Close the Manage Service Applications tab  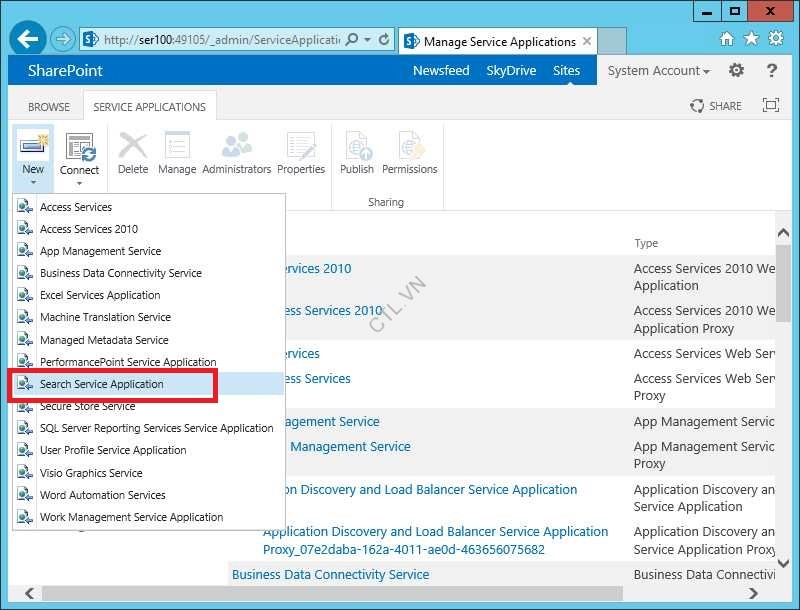[x=587, y=41]
